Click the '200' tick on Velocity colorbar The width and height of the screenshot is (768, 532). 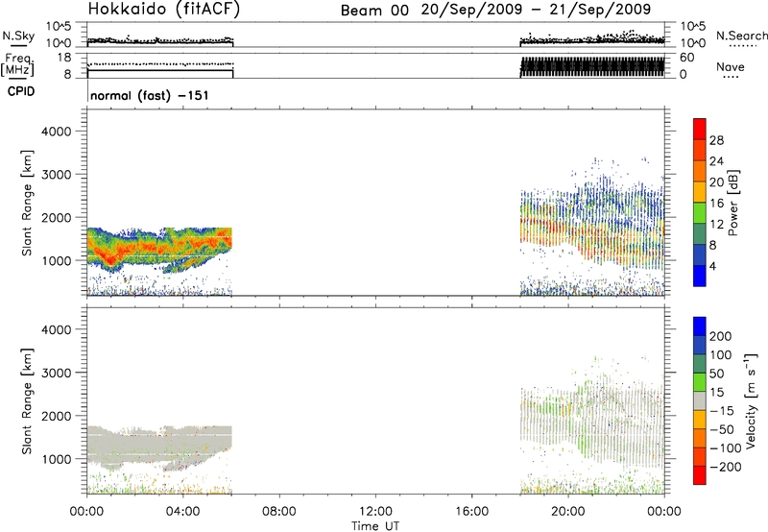[x=721, y=336]
